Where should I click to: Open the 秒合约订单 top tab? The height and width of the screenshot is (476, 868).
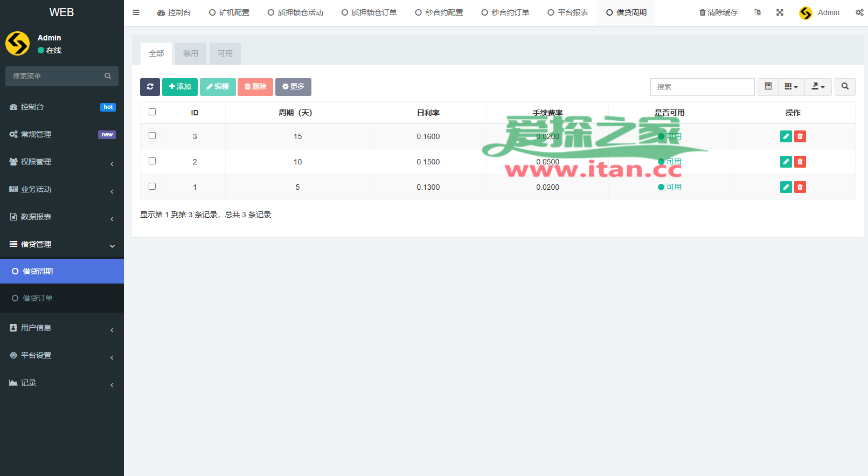click(x=505, y=12)
